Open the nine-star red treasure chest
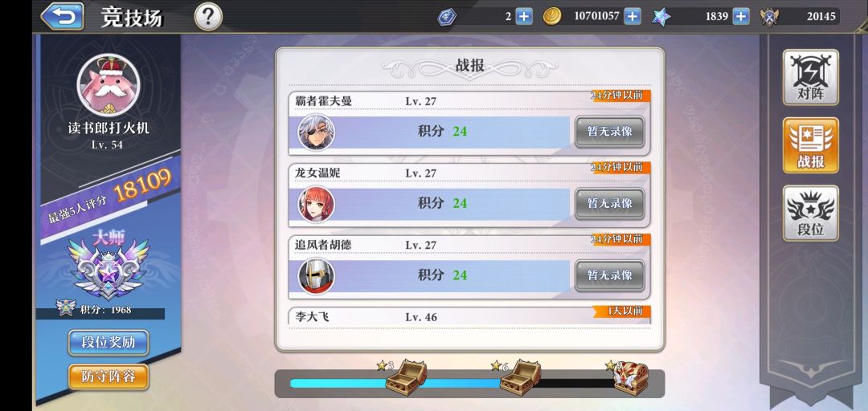This screenshot has height=411, width=868. [631, 378]
